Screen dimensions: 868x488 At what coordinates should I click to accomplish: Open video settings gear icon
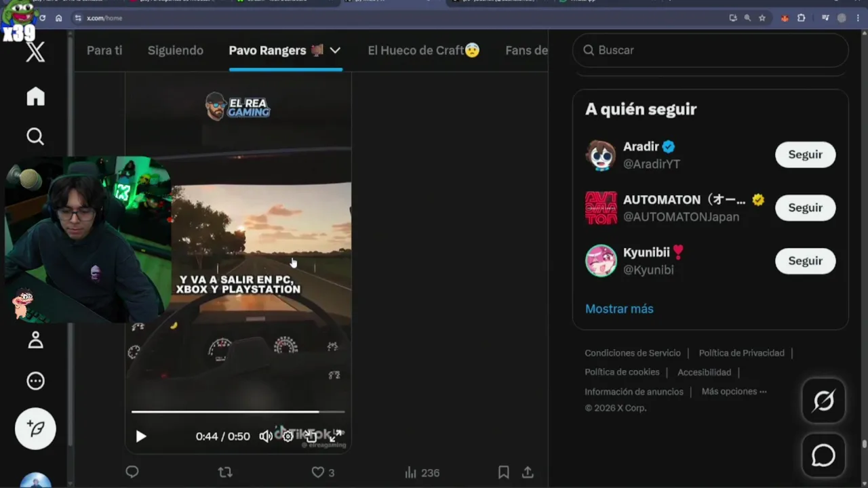[x=288, y=436]
